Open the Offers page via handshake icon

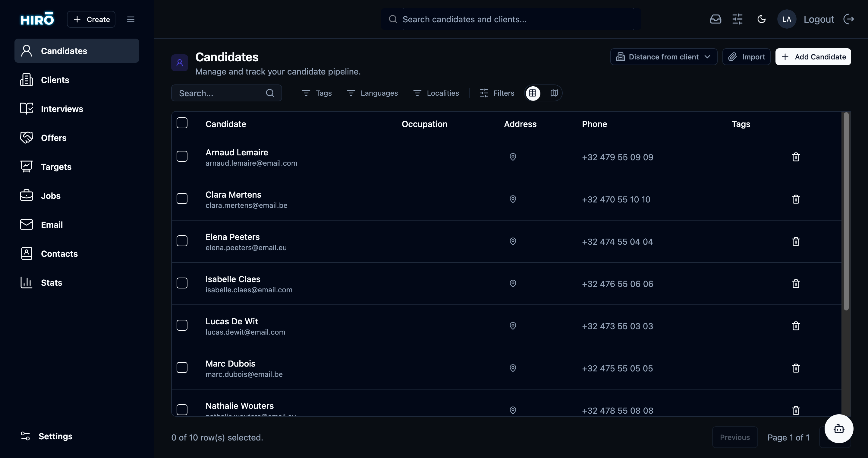click(27, 138)
